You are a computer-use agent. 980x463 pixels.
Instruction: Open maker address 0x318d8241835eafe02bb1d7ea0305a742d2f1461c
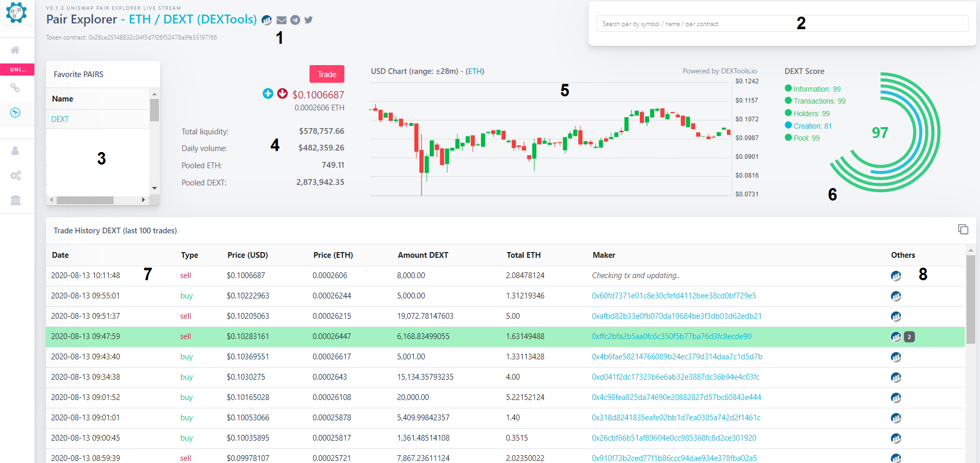click(x=676, y=418)
